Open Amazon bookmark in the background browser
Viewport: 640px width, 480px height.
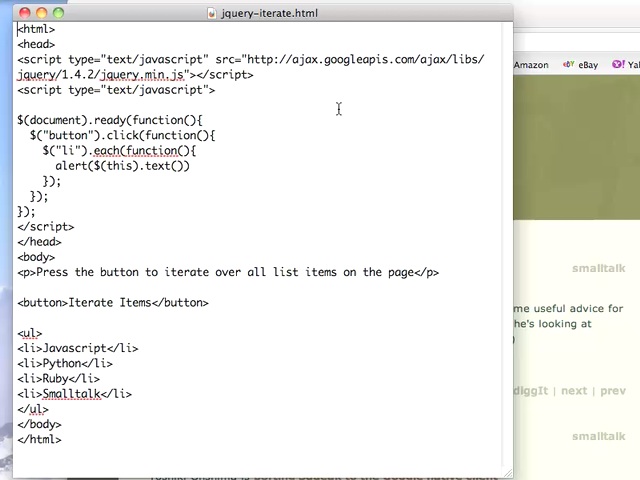(x=531, y=65)
